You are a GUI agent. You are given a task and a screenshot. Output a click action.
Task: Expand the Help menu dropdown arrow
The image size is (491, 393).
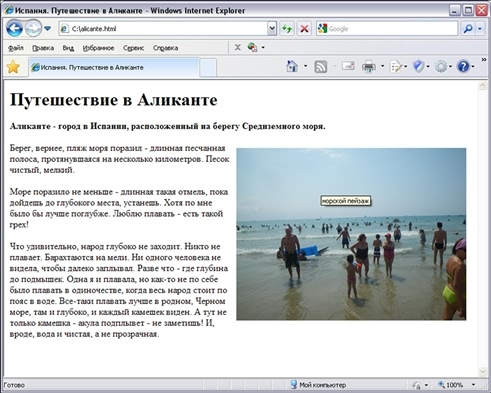click(x=473, y=67)
